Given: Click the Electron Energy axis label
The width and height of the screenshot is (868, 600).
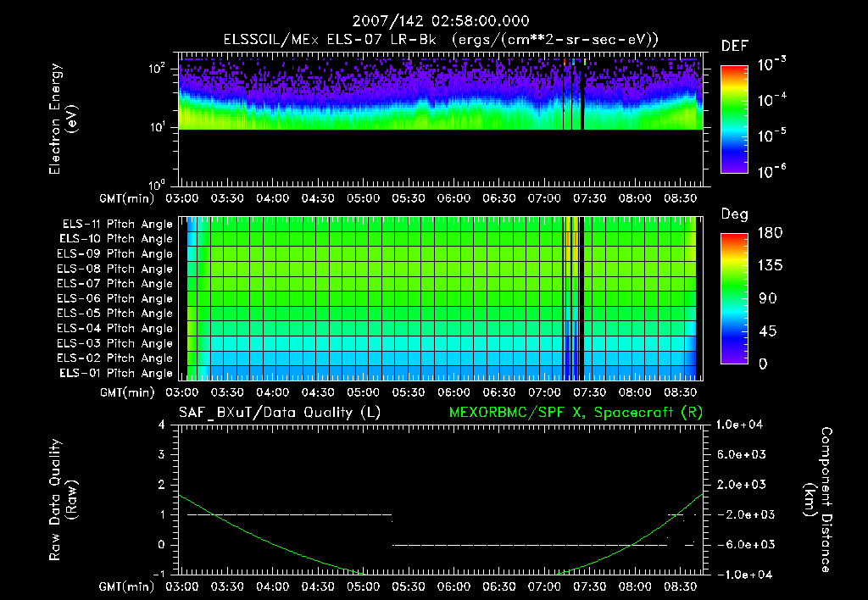Looking at the screenshot, I should click(x=63, y=119).
